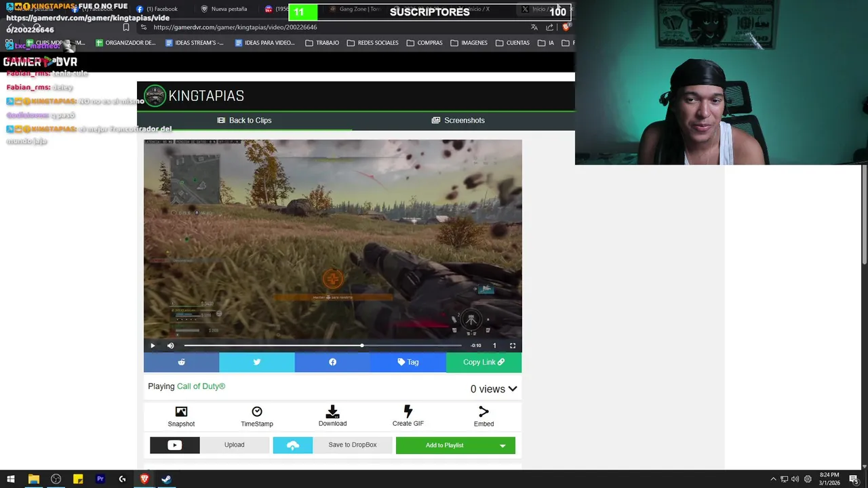The height and width of the screenshot is (488, 868).
Task: Open the Windows notification center
Action: tap(854, 479)
